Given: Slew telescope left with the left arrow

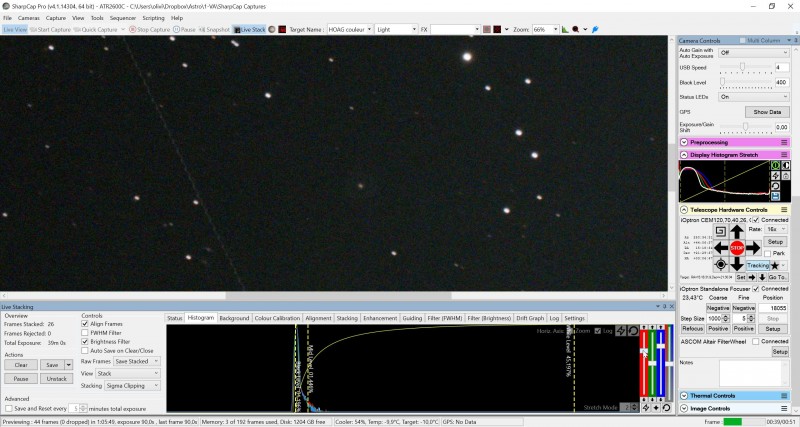Looking at the screenshot, I should tap(720, 248).
